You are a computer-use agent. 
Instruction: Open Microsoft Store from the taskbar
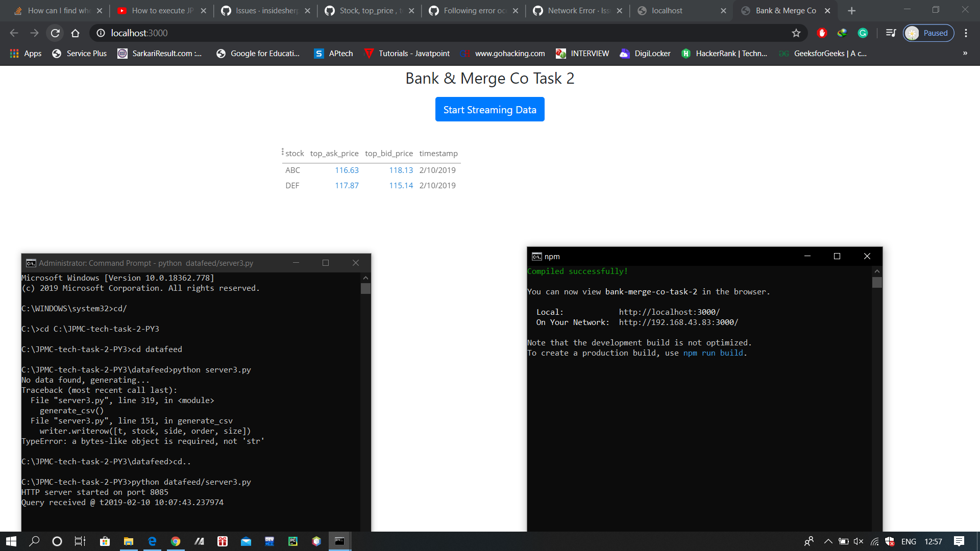pos(105,541)
